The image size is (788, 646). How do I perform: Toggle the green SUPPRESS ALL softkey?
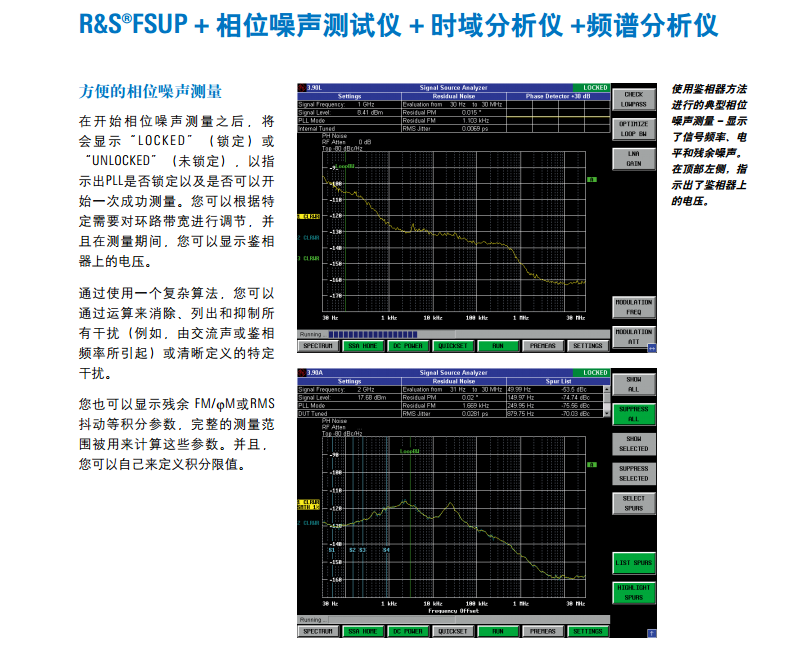click(x=634, y=414)
